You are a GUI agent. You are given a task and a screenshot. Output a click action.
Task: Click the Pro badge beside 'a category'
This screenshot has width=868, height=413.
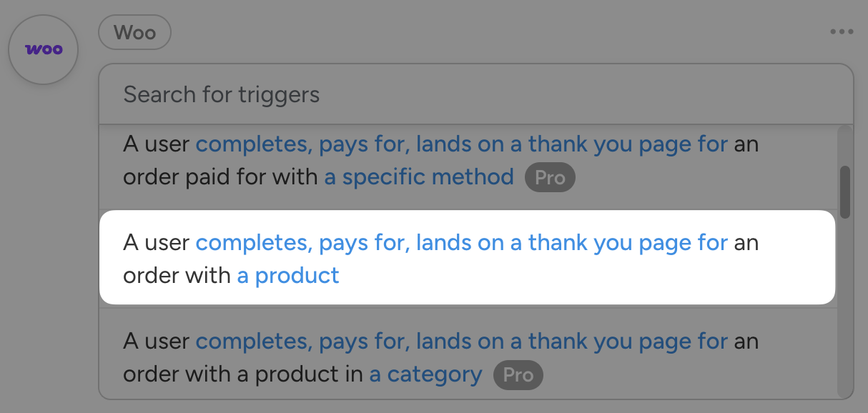click(x=518, y=374)
